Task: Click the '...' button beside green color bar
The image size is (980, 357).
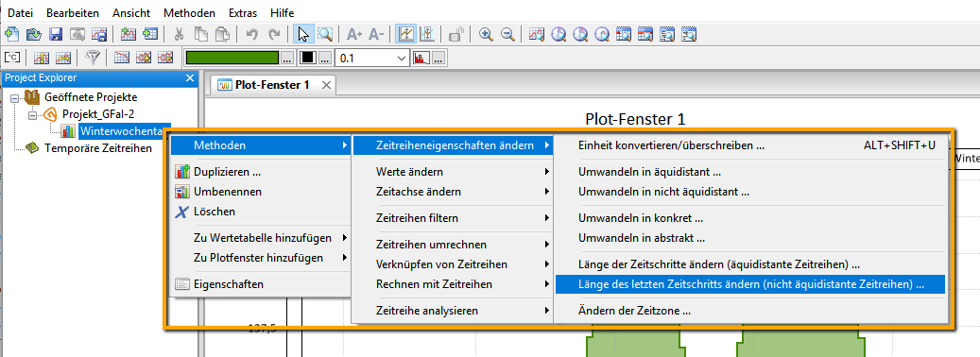Action: click(x=287, y=58)
